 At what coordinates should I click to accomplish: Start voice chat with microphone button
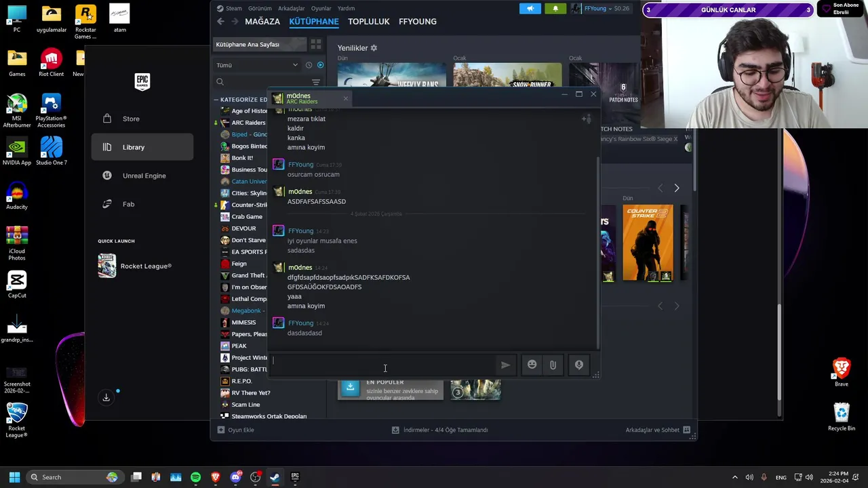pyautogui.click(x=579, y=365)
